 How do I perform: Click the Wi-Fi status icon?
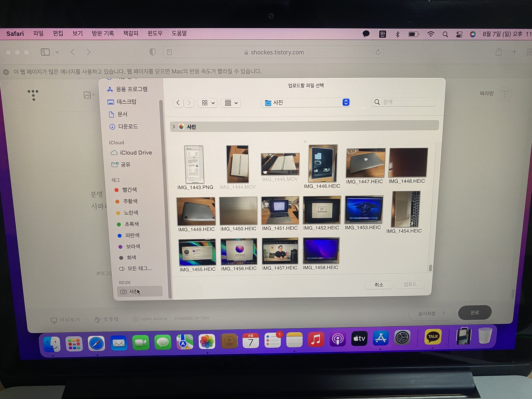tap(431, 34)
